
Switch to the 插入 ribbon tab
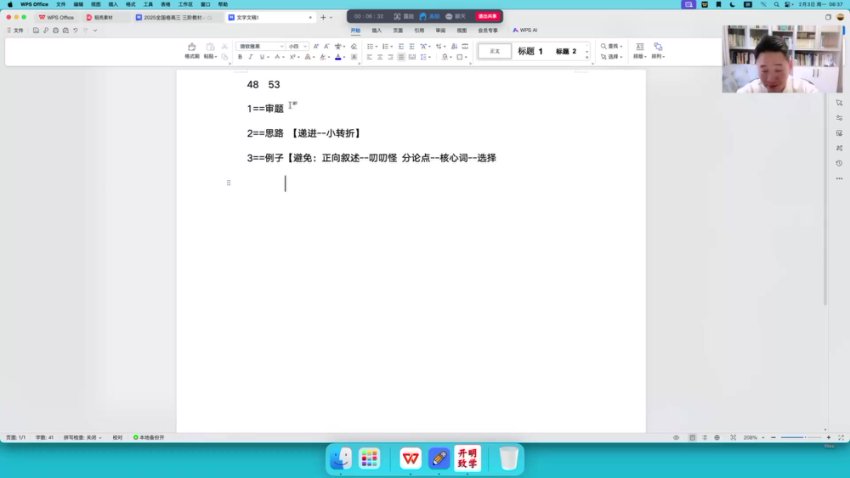pyautogui.click(x=377, y=31)
